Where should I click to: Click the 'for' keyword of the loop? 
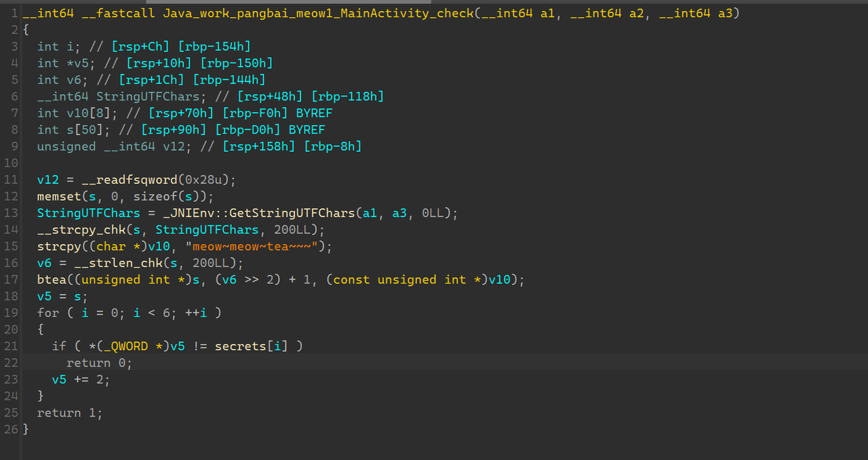(x=48, y=313)
